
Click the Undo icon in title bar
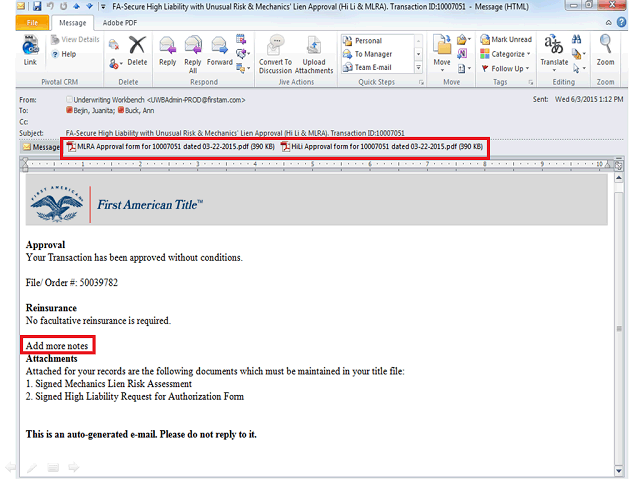(x=50, y=6)
